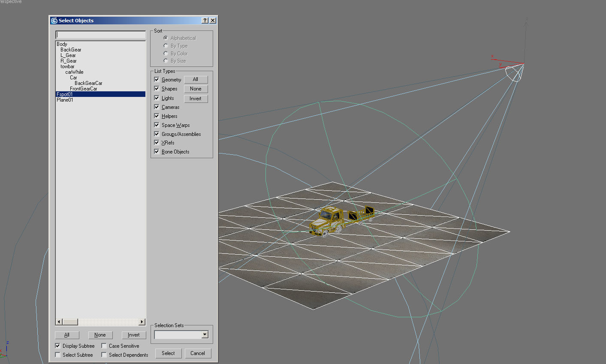Click All button below the object list
The width and height of the screenshot is (606, 364).
click(67, 335)
